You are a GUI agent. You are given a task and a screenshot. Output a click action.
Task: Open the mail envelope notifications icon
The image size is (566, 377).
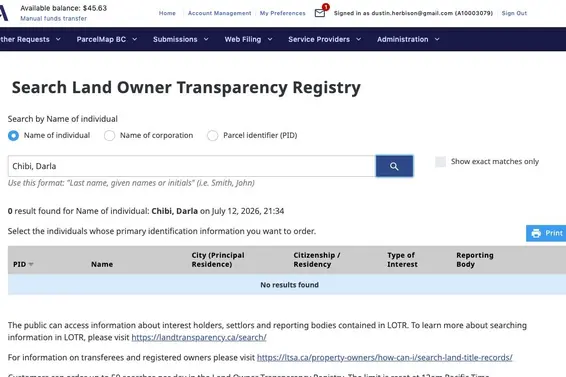pos(320,13)
